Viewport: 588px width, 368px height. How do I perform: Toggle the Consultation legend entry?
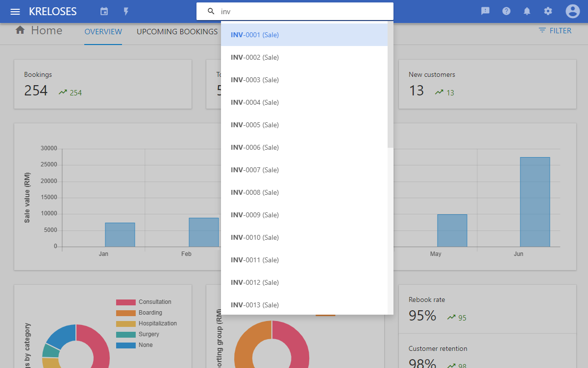[x=155, y=302]
